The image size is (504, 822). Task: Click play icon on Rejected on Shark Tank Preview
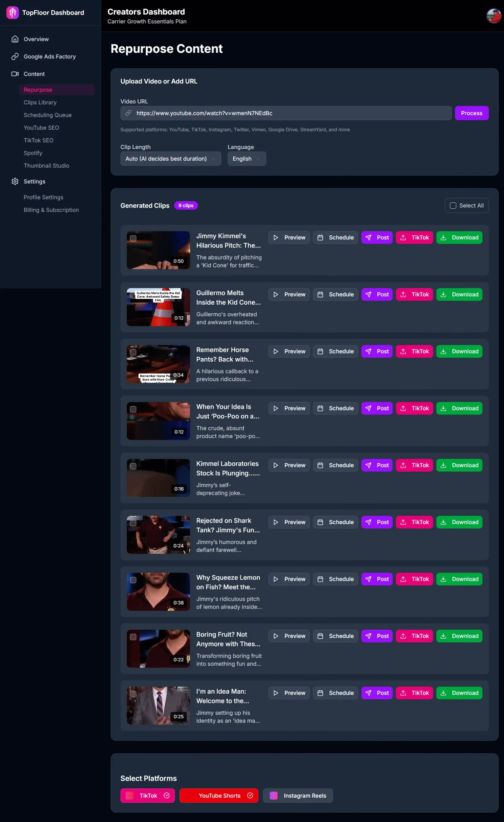[276, 522]
